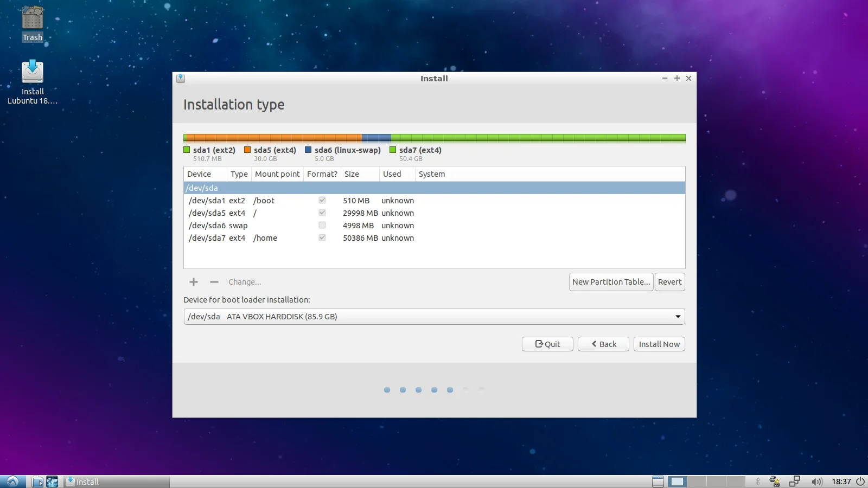Screen dimensions: 868x488
Task: Toggle the Format checkbox for /dev/sda5
Action: (322, 213)
